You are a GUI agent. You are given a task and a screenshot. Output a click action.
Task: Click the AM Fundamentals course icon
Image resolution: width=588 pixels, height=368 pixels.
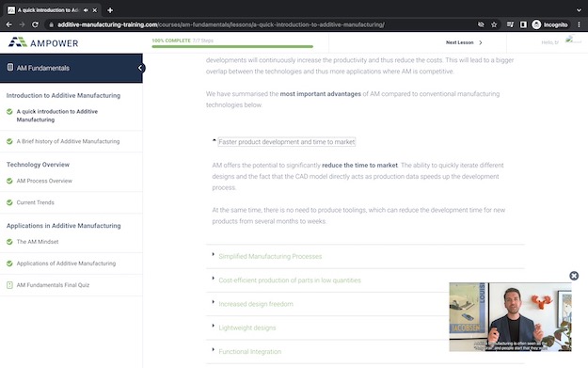pos(10,68)
